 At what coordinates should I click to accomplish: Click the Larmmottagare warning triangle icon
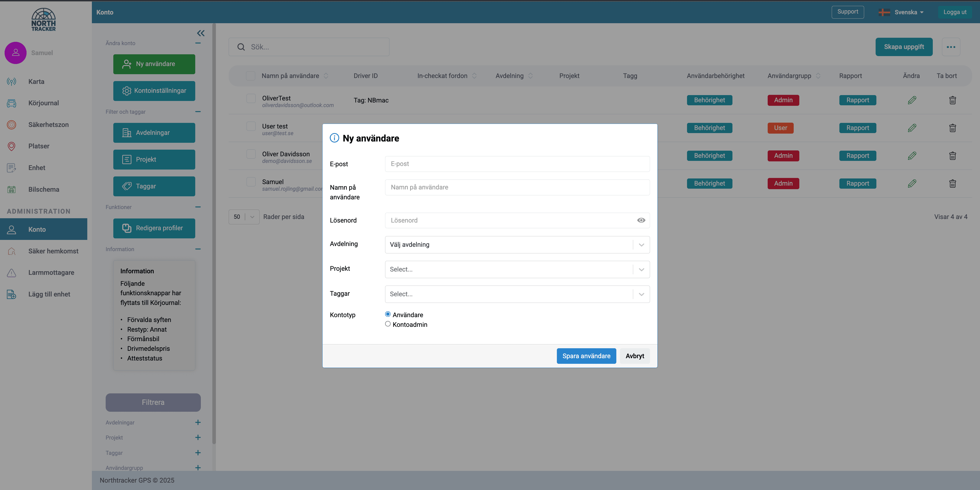[11, 273]
